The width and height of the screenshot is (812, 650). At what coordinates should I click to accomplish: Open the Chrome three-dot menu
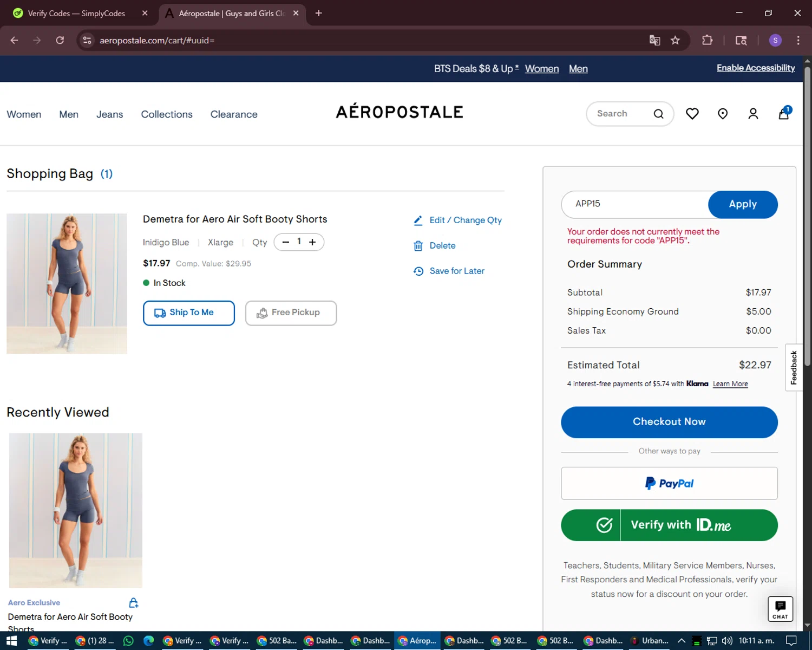click(x=798, y=40)
